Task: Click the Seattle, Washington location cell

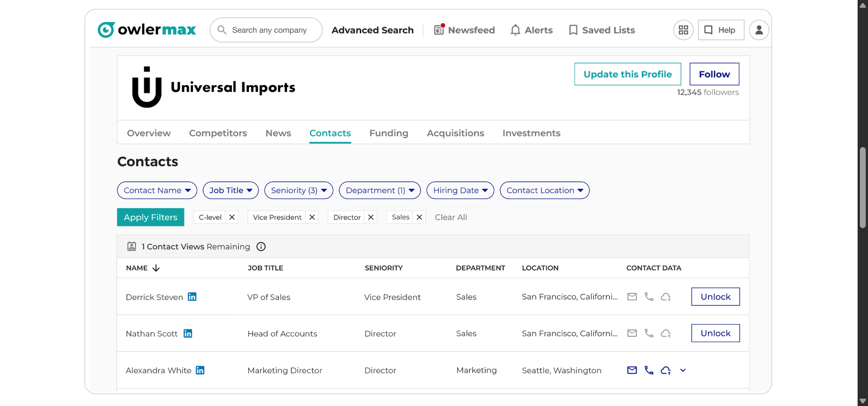Action: pyautogui.click(x=561, y=370)
